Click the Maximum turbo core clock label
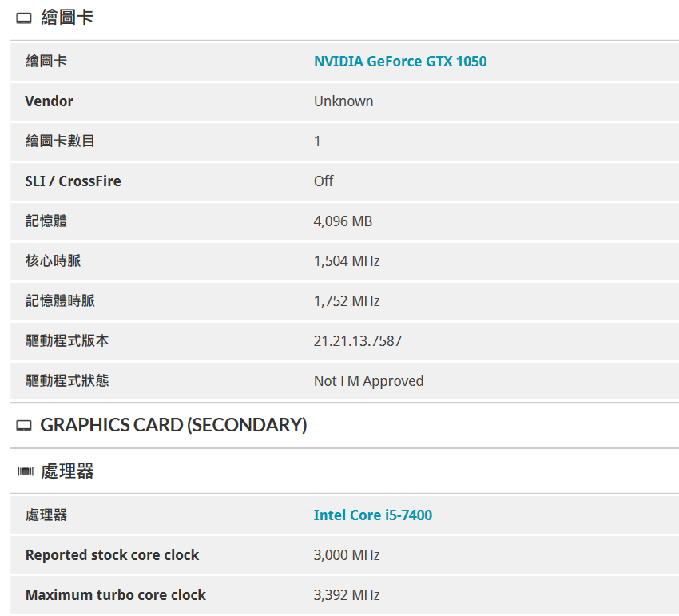679x616 pixels. click(116, 595)
